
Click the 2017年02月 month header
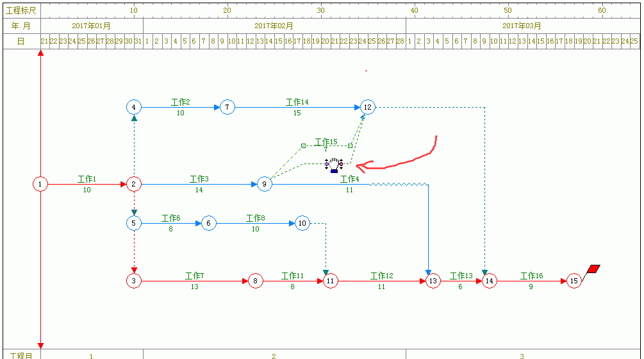(x=274, y=26)
